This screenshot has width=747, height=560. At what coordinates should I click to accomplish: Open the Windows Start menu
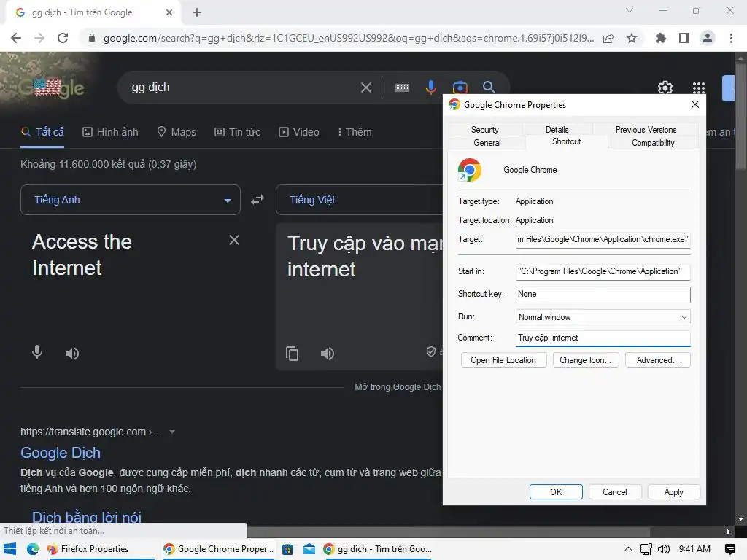[x=10, y=549]
